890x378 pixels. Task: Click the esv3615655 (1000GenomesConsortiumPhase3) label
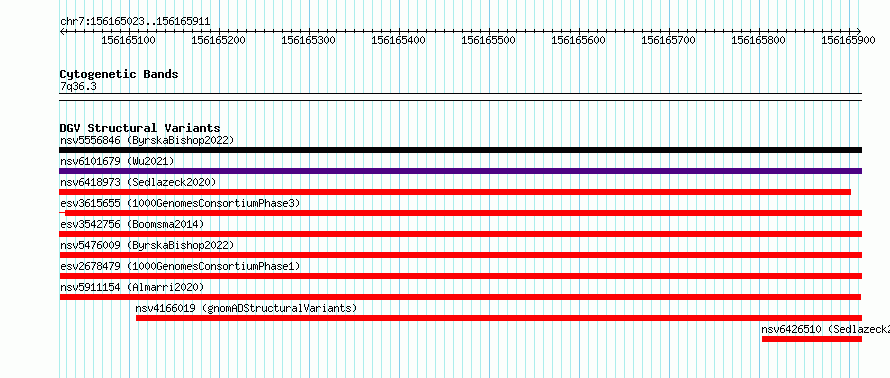180,203
